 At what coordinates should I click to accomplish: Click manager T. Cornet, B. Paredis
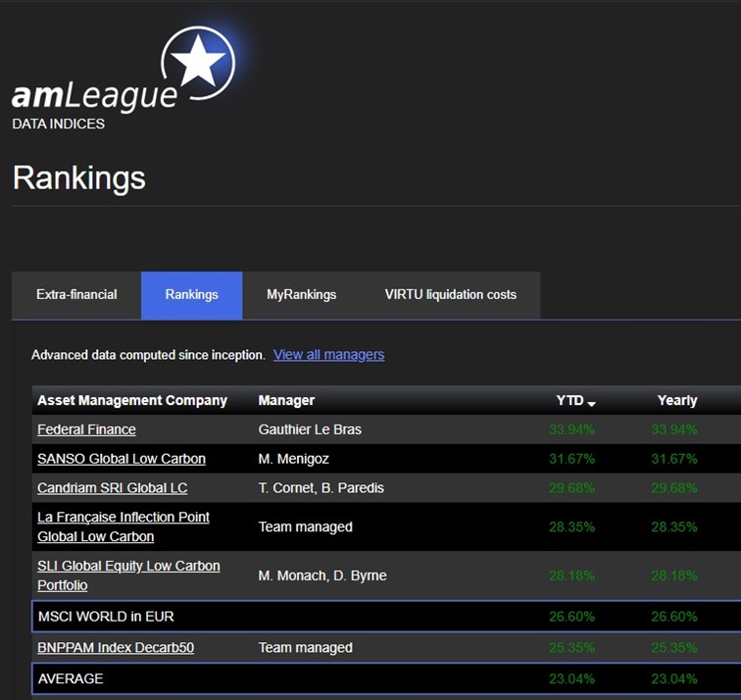[321, 488]
